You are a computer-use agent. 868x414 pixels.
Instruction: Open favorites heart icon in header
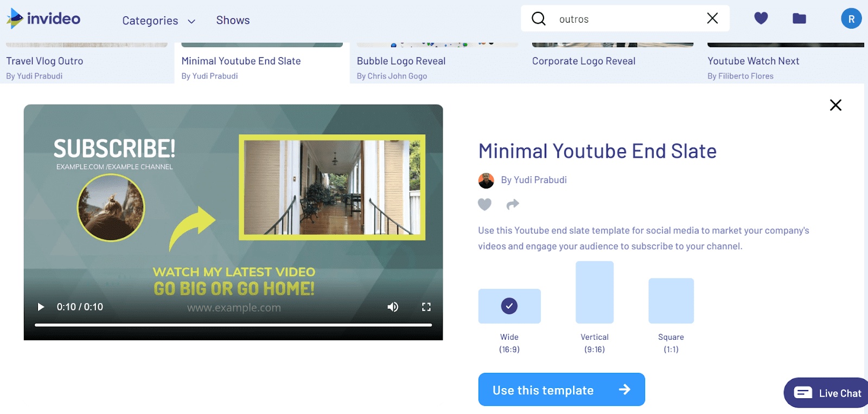761,18
